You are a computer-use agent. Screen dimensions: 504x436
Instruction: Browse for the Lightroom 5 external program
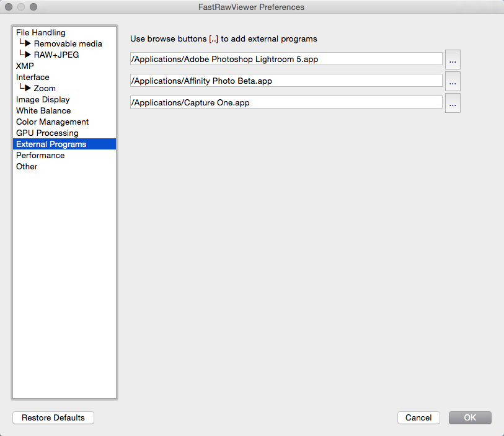click(453, 60)
